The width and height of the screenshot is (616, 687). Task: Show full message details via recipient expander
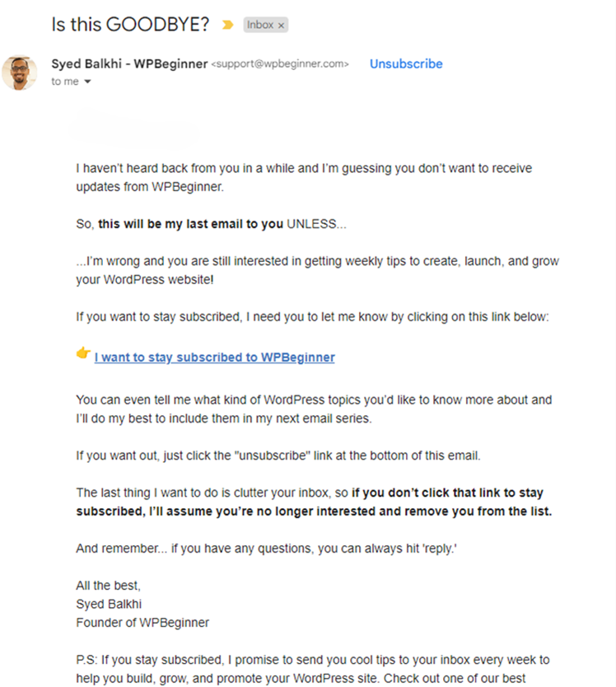pyautogui.click(x=87, y=81)
